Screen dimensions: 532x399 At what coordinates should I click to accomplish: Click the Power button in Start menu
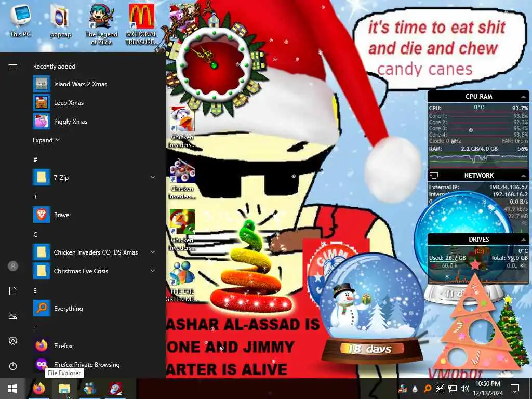(x=13, y=366)
